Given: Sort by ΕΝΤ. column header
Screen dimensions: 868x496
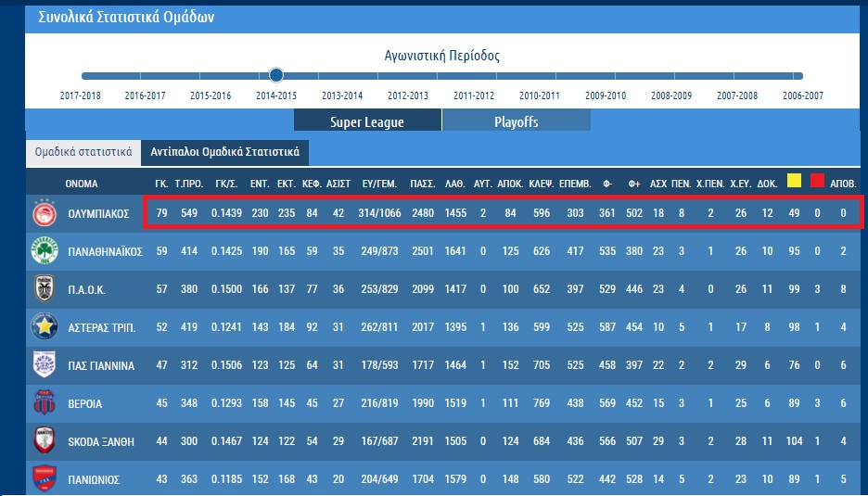Looking at the screenshot, I should 260,184.
